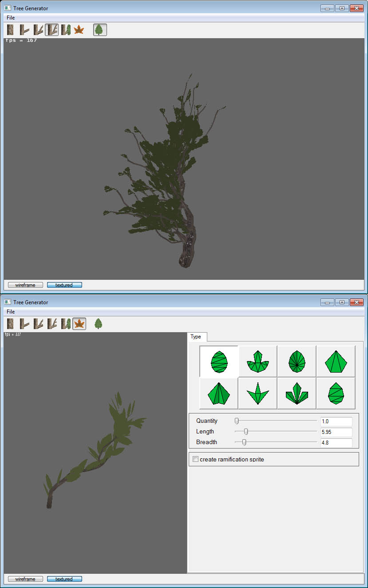Select two-branch trunk icon in top window
Screen dimensions: 368x588
pos(38,30)
